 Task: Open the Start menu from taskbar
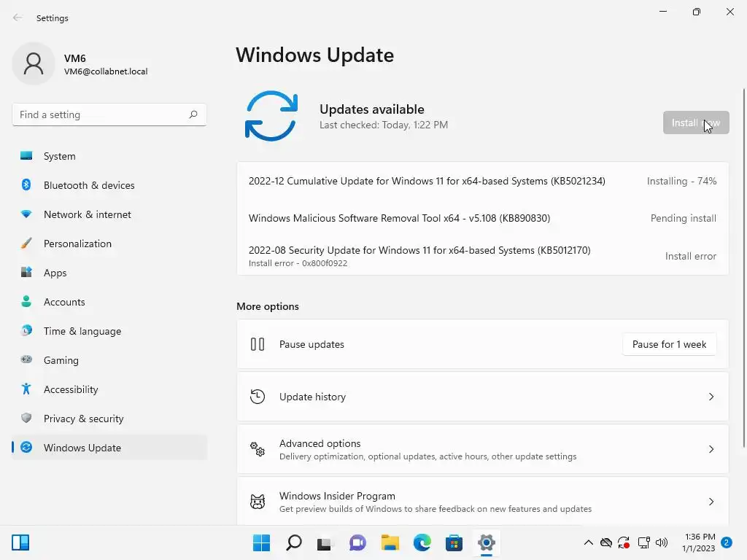click(261, 542)
